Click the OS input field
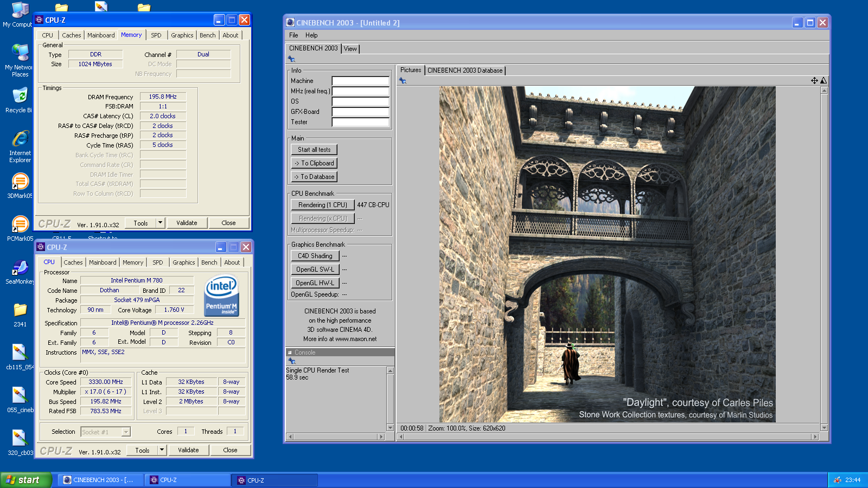Image resolution: width=868 pixels, height=488 pixels. pos(361,101)
